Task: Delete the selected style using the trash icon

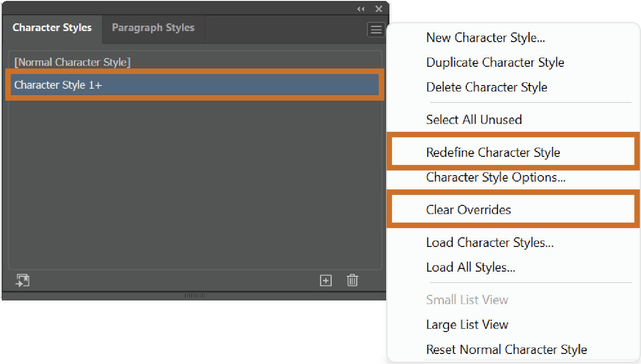Action: 352,280
